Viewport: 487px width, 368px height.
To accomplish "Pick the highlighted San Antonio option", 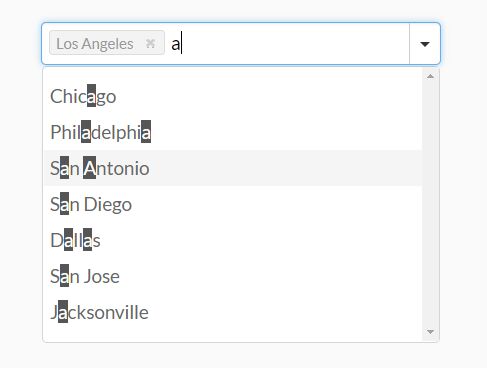I will pos(233,168).
